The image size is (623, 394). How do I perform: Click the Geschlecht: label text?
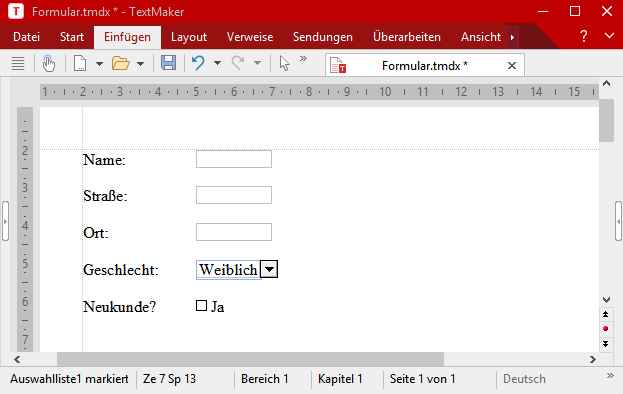pyautogui.click(x=121, y=270)
